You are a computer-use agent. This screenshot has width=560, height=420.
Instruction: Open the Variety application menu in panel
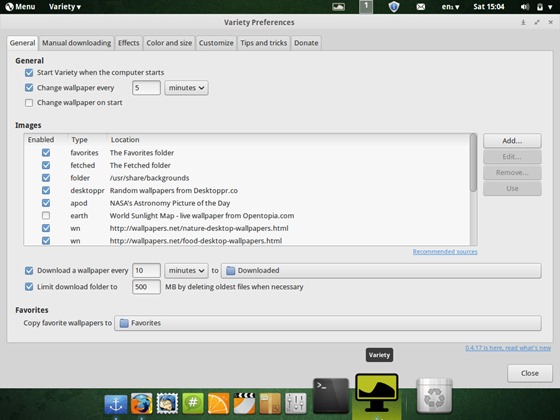coord(65,7)
